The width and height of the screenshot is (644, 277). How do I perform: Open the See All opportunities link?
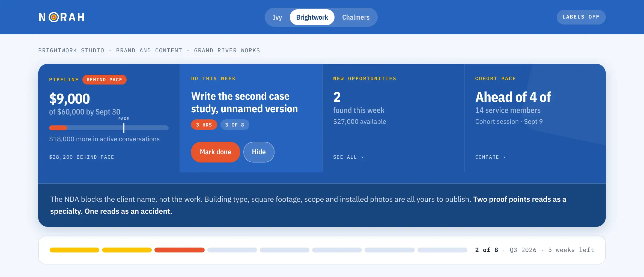pos(348,157)
